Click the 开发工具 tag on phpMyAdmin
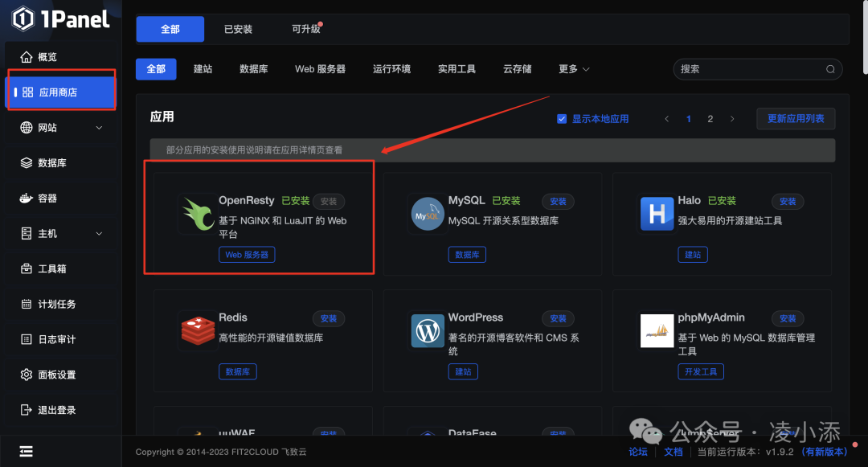Image resolution: width=868 pixels, height=467 pixels. click(x=701, y=372)
